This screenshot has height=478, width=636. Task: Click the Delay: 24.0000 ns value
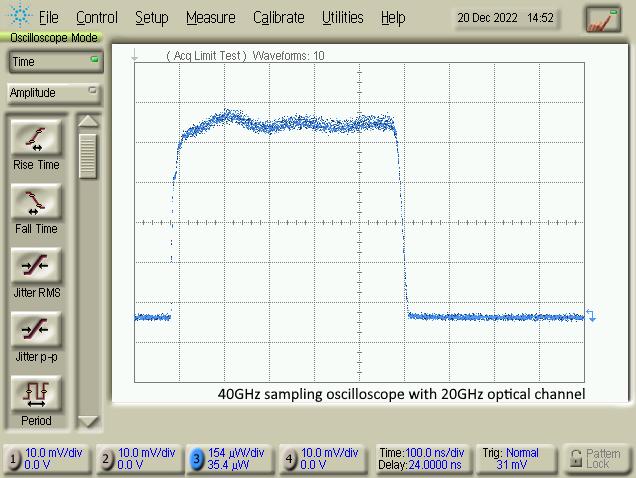[x=420, y=465]
